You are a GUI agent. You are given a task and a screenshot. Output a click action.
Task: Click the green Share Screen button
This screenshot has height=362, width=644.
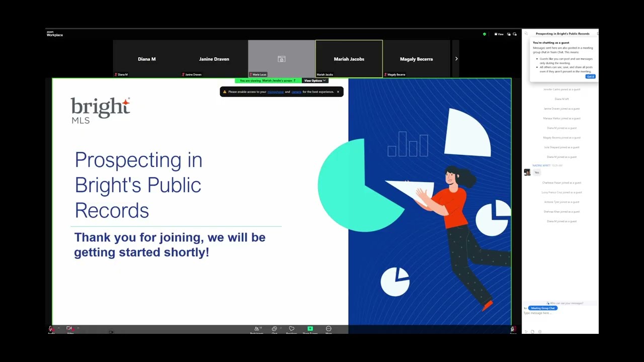pos(310,329)
